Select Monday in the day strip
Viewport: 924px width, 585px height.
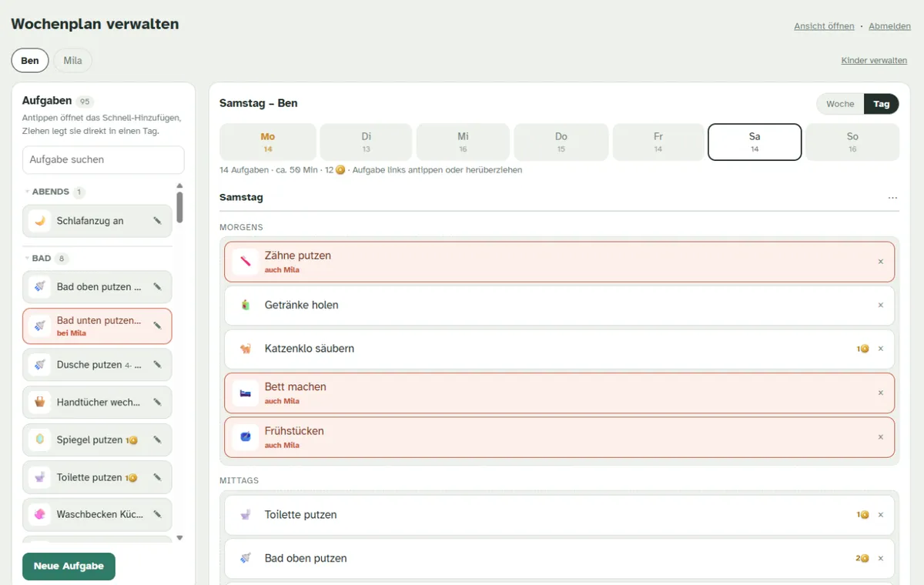(268, 142)
